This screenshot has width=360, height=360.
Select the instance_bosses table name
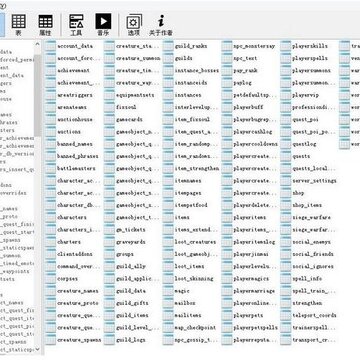(x=197, y=71)
